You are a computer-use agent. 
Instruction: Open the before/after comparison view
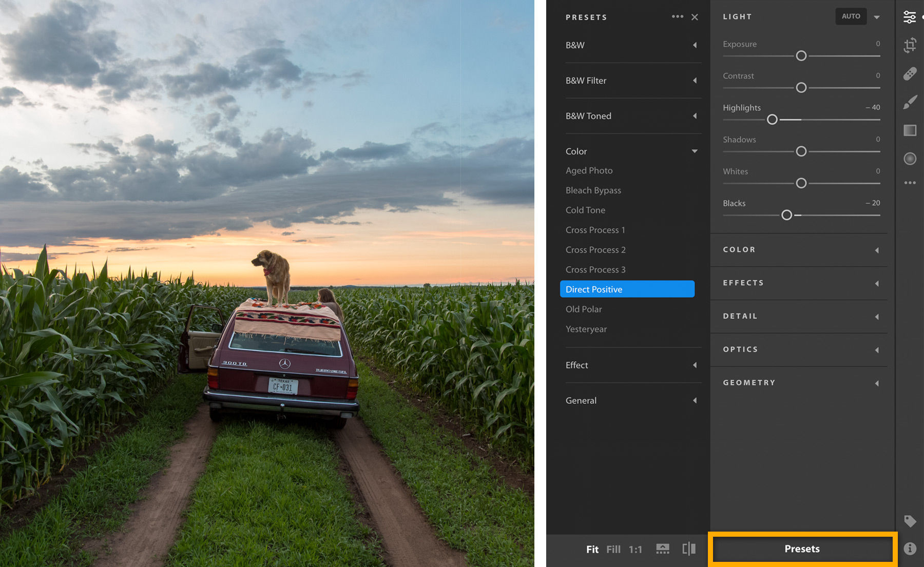[x=688, y=549]
